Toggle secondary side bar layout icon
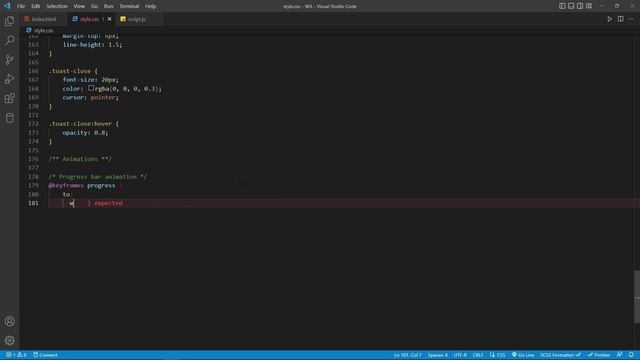The image size is (640, 360). 580,6
